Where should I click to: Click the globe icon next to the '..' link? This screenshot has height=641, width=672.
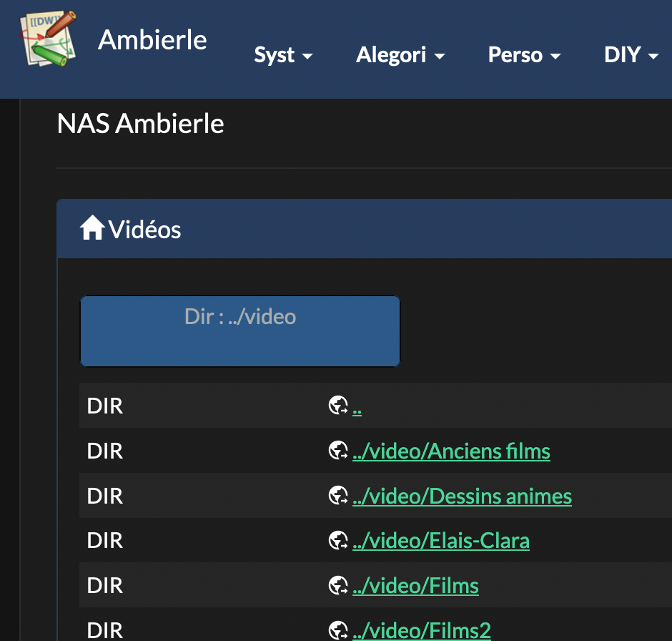click(337, 406)
